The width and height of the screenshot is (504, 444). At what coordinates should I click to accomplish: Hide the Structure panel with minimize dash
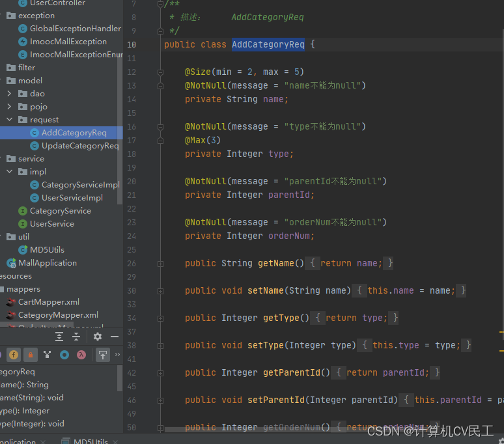(115, 337)
